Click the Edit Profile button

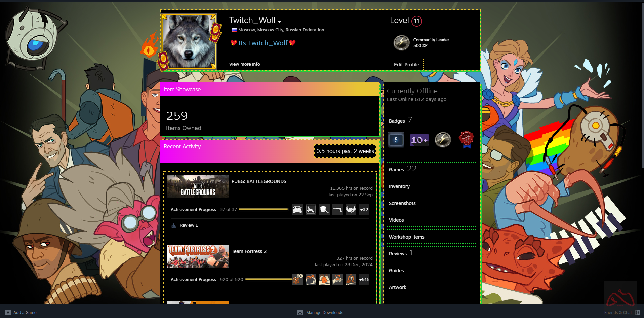406,65
